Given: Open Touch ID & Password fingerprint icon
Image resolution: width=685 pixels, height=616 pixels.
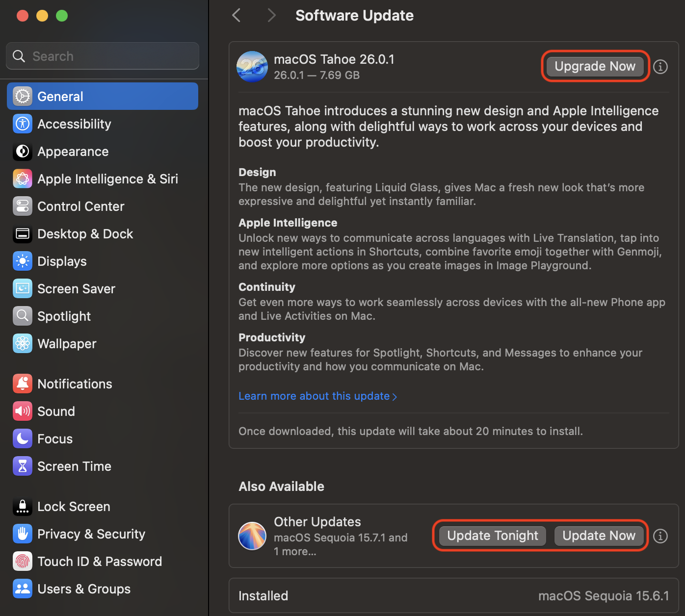Looking at the screenshot, I should point(23,561).
